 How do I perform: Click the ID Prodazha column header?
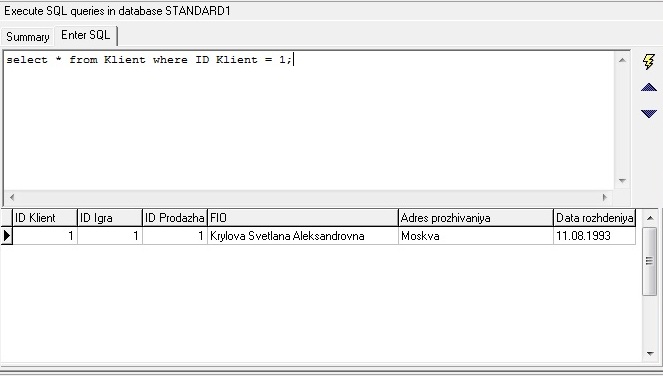175,218
